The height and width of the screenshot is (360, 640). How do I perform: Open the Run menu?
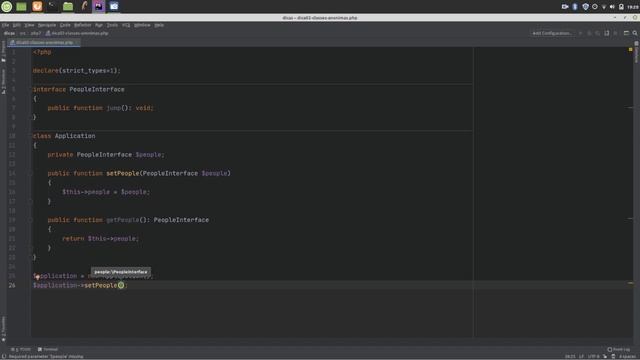click(99, 25)
